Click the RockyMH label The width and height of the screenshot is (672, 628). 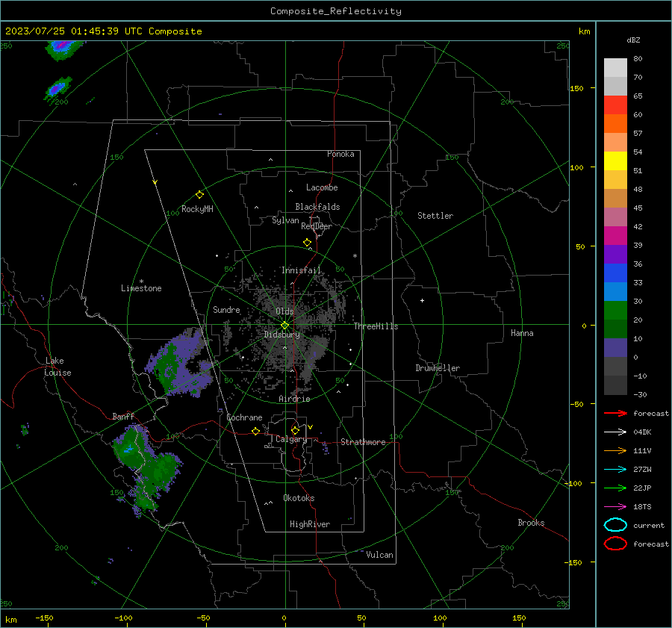[197, 209]
